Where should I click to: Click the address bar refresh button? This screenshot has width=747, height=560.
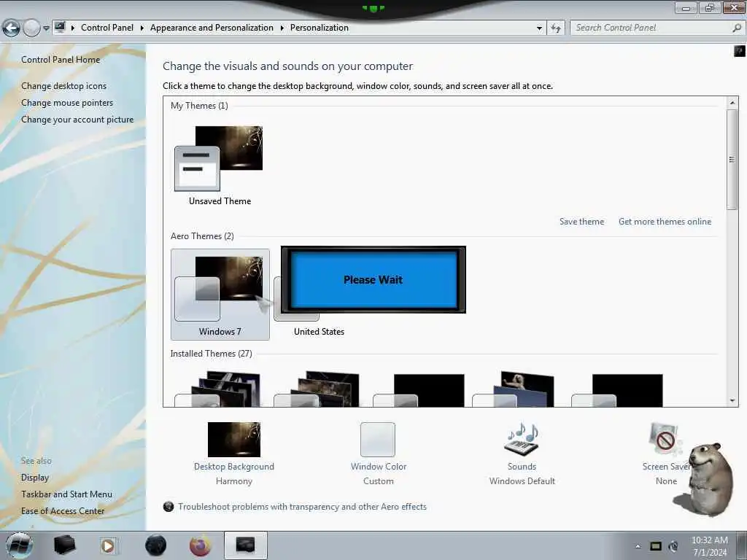pyautogui.click(x=556, y=28)
